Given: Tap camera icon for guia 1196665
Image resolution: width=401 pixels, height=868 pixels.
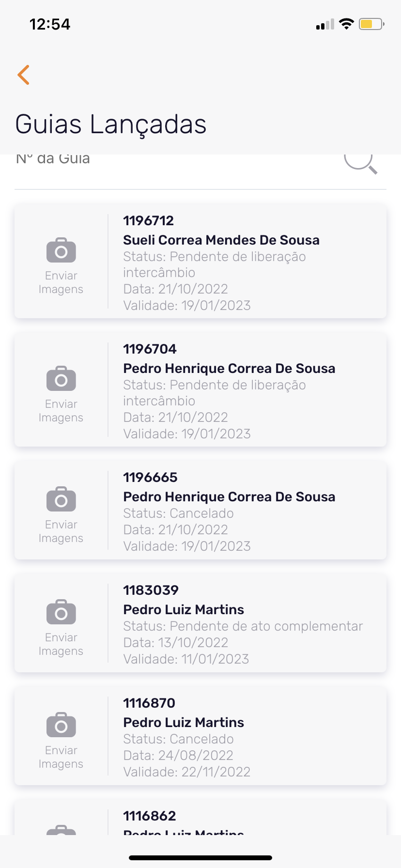Looking at the screenshot, I should point(61,499).
